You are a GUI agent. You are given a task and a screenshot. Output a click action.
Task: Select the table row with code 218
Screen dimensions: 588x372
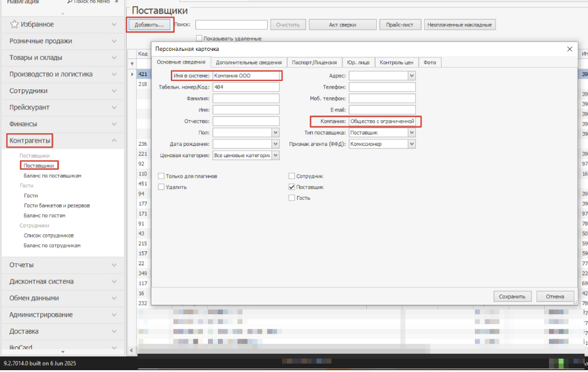pos(143,84)
